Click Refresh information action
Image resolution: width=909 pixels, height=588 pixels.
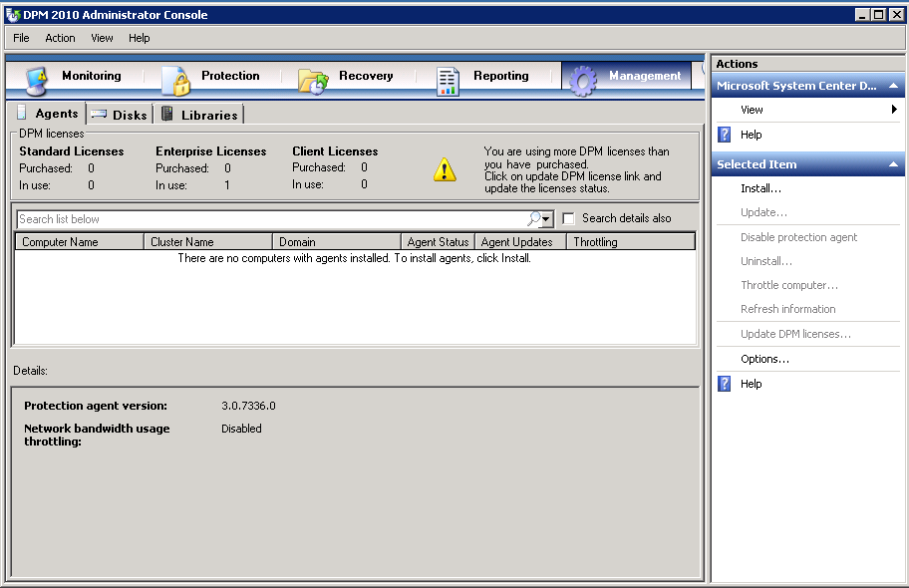(787, 309)
